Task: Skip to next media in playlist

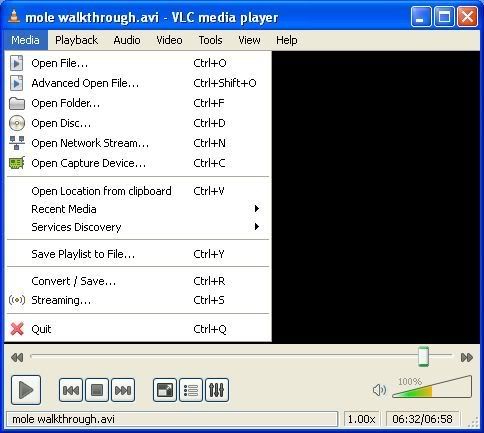Action: pyautogui.click(x=123, y=390)
